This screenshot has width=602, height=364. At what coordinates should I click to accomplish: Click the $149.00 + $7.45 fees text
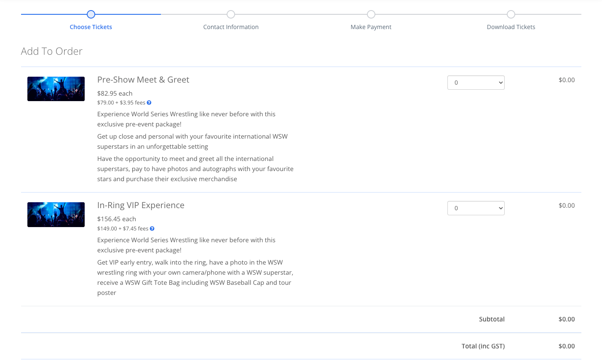123,229
